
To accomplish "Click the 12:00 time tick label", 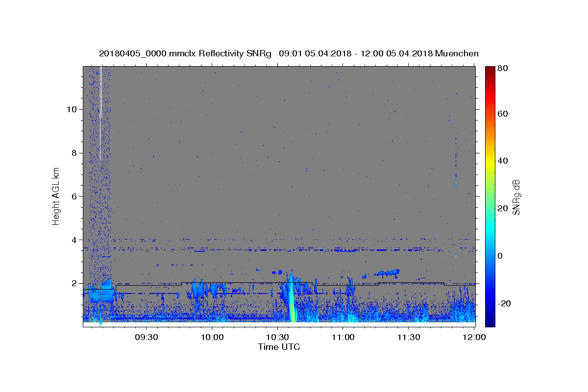I will coord(474,337).
